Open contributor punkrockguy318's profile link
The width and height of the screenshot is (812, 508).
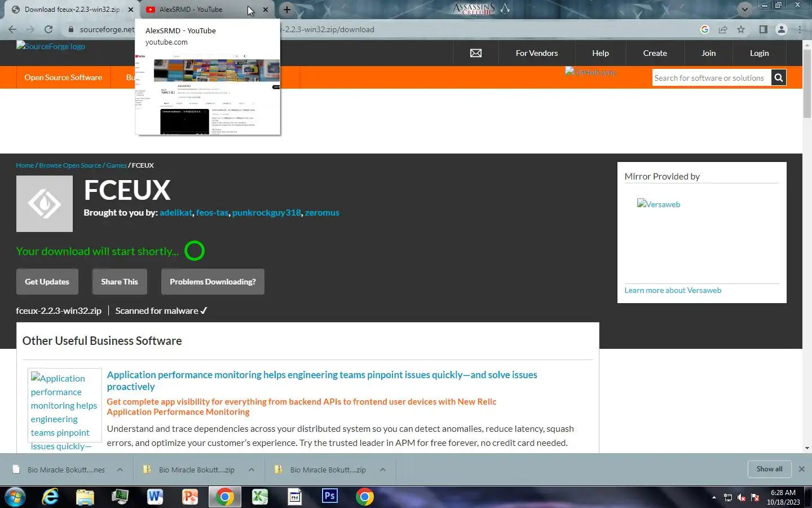tap(267, 213)
